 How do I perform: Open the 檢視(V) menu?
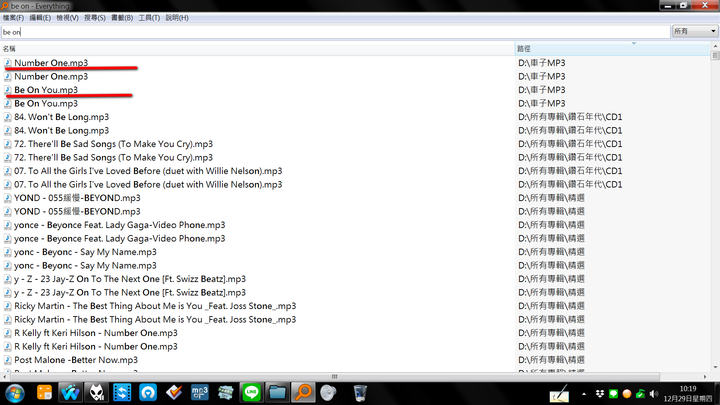click(x=67, y=18)
